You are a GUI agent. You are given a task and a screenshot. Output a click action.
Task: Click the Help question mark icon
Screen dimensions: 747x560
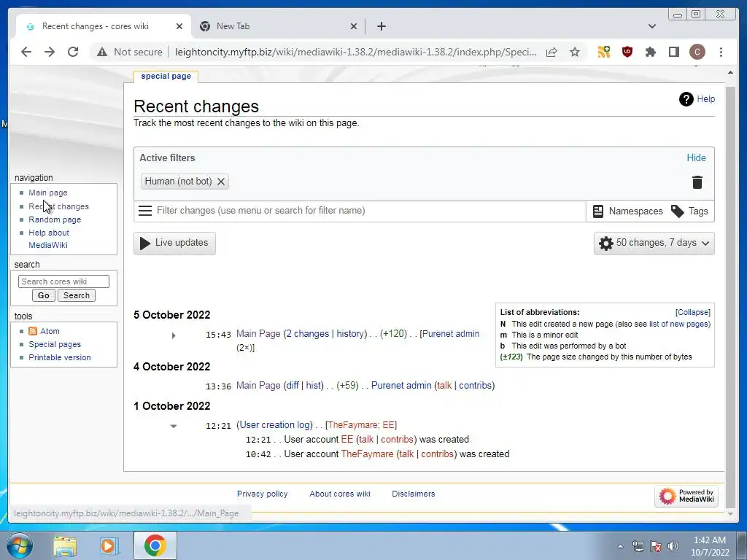coord(686,99)
